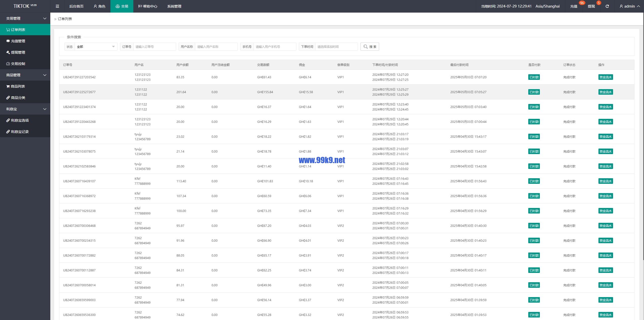Image resolution: width=644 pixels, height=320 pixels.
Task: Open 利息宝记录 in the sidebar
Action: click(x=25, y=132)
